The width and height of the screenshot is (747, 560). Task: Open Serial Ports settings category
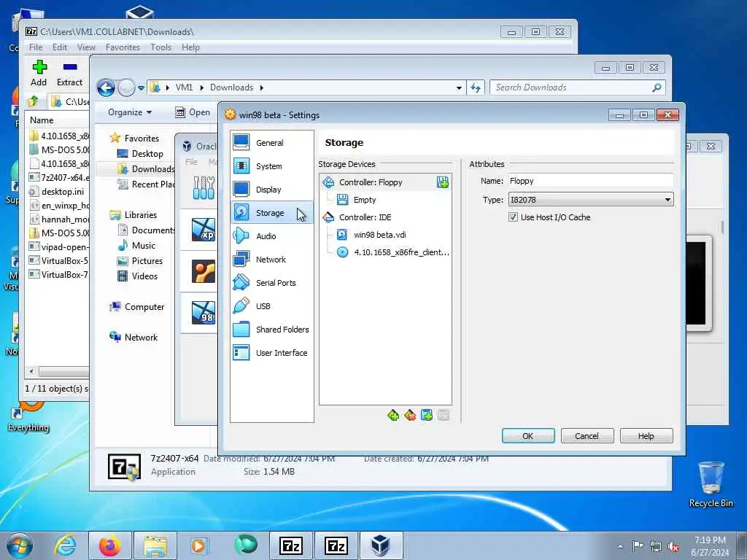click(x=271, y=283)
